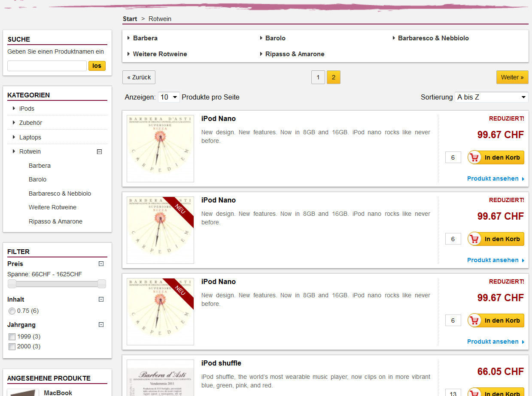Check the 2000 Jahrgang checkbox
The height and width of the screenshot is (396, 532).
coord(12,347)
